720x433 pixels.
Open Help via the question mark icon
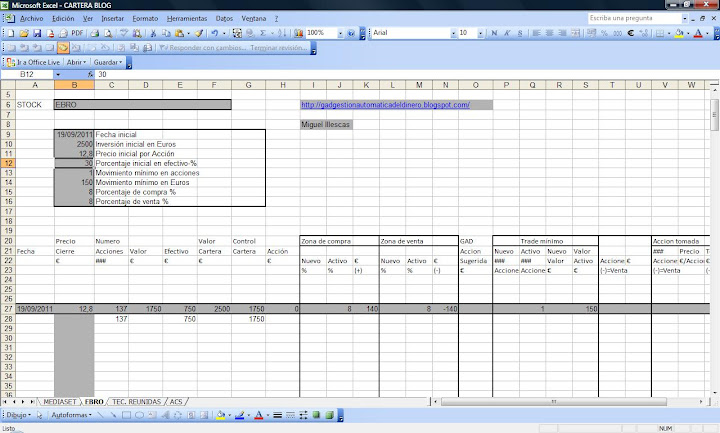[x=351, y=33]
